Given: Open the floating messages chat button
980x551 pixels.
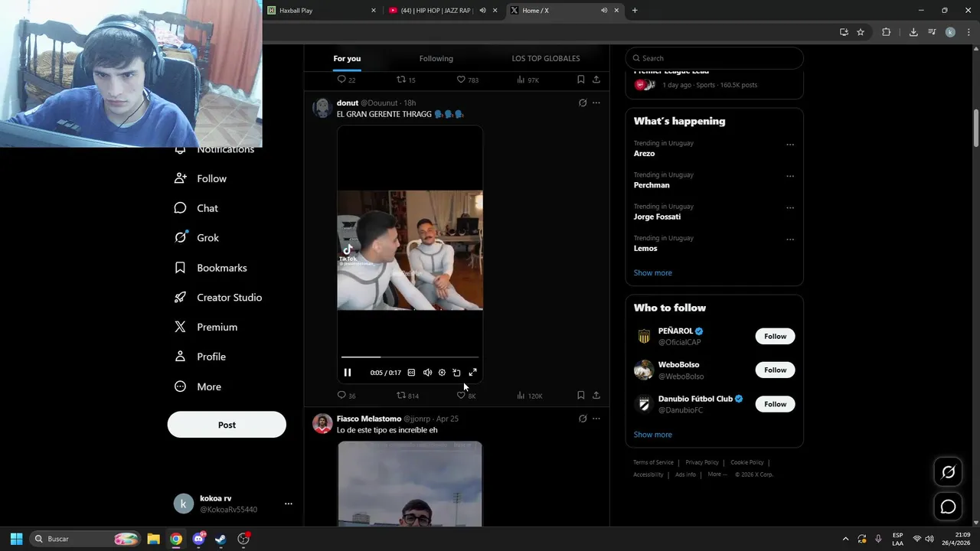Looking at the screenshot, I should 948,507.
